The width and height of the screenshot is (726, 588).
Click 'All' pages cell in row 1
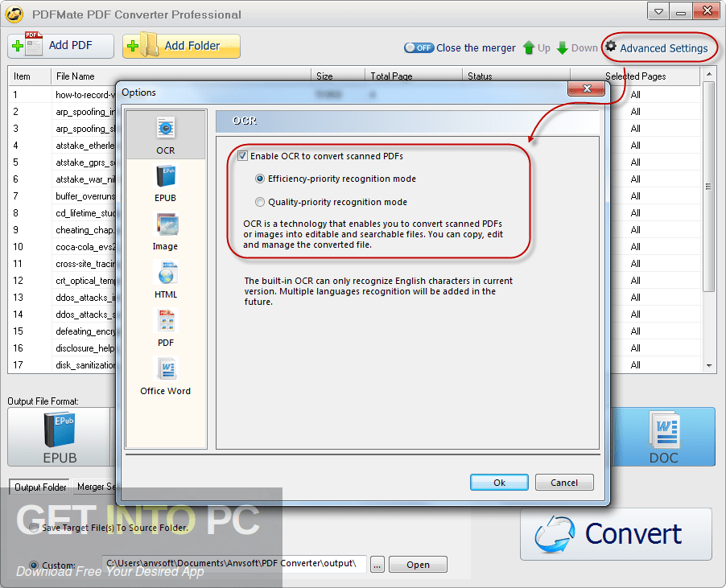[635, 95]
